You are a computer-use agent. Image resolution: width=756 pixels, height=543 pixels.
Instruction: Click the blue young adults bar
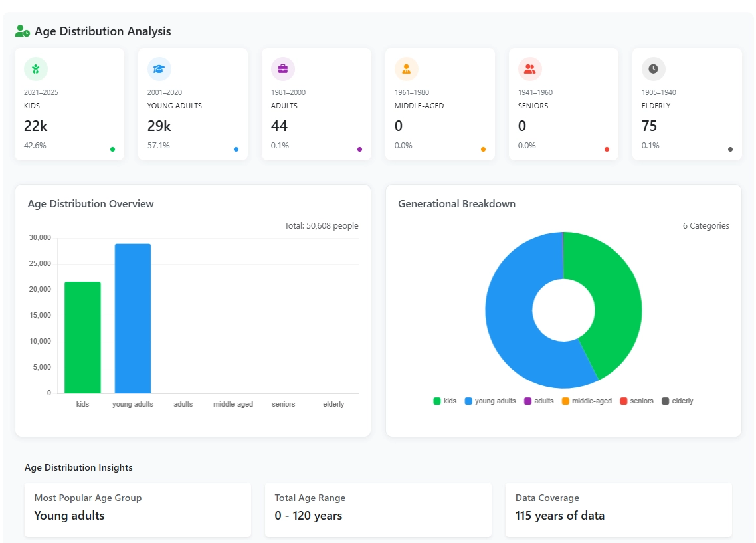(133, 319)
